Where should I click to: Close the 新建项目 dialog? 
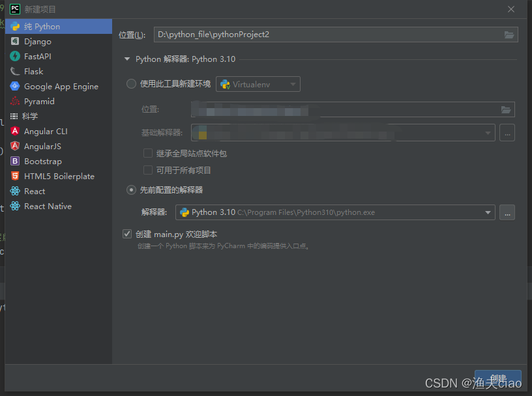[x=511, y=9]
